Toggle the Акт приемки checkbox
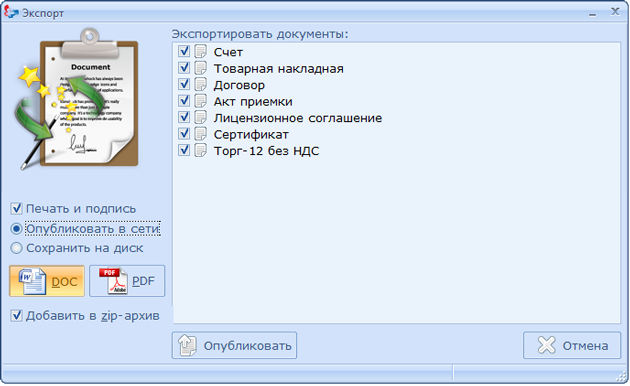 [184, 101]
